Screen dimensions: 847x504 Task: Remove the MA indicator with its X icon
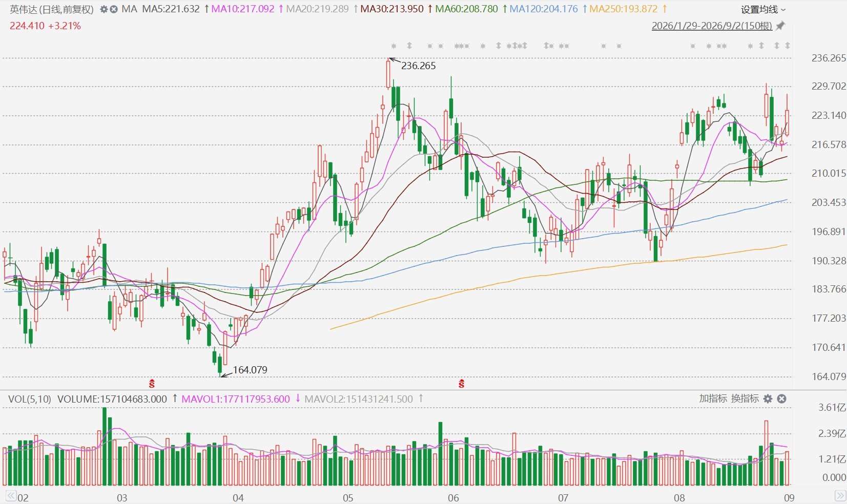click(114, 9)
